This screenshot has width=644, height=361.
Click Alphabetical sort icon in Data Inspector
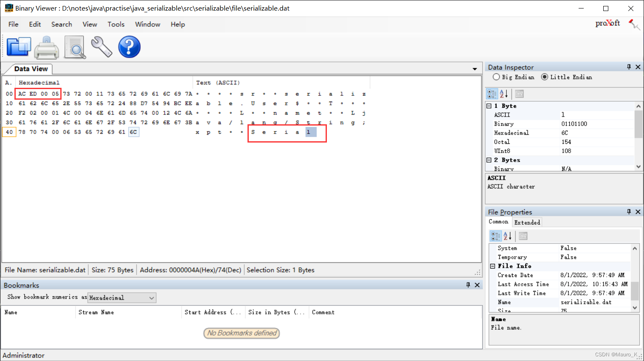tap(503, 94)
